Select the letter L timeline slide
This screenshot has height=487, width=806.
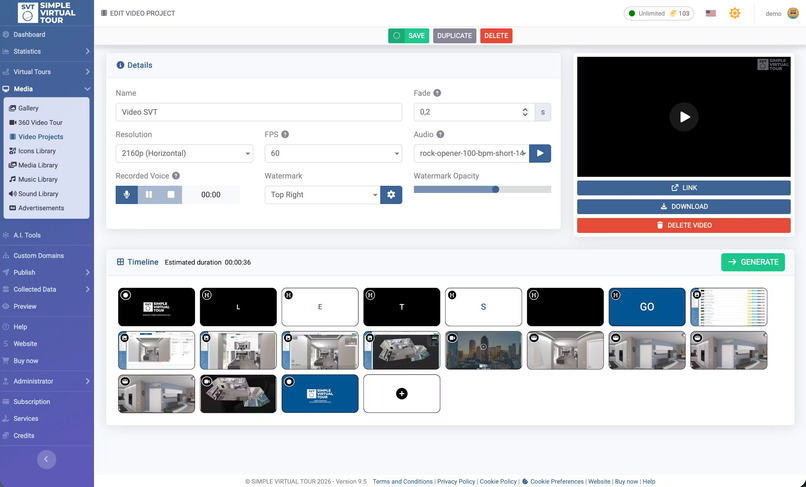click(238, 307)
